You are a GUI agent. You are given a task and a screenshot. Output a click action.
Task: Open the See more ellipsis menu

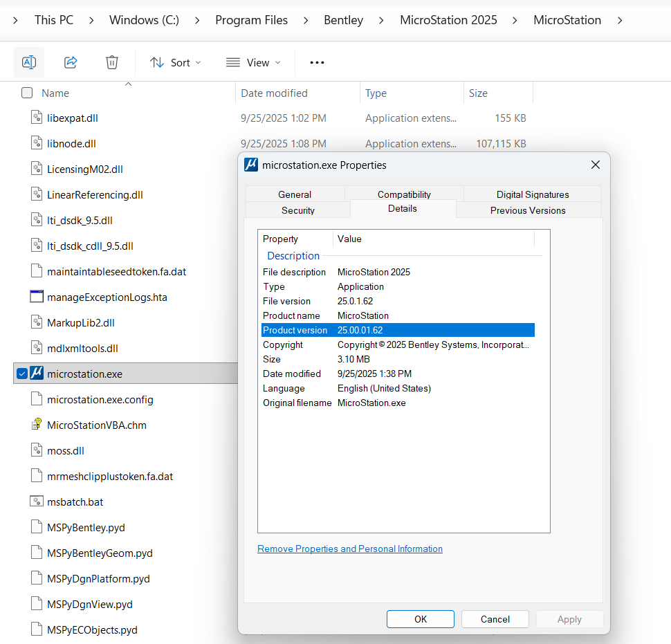click(317, 62)
